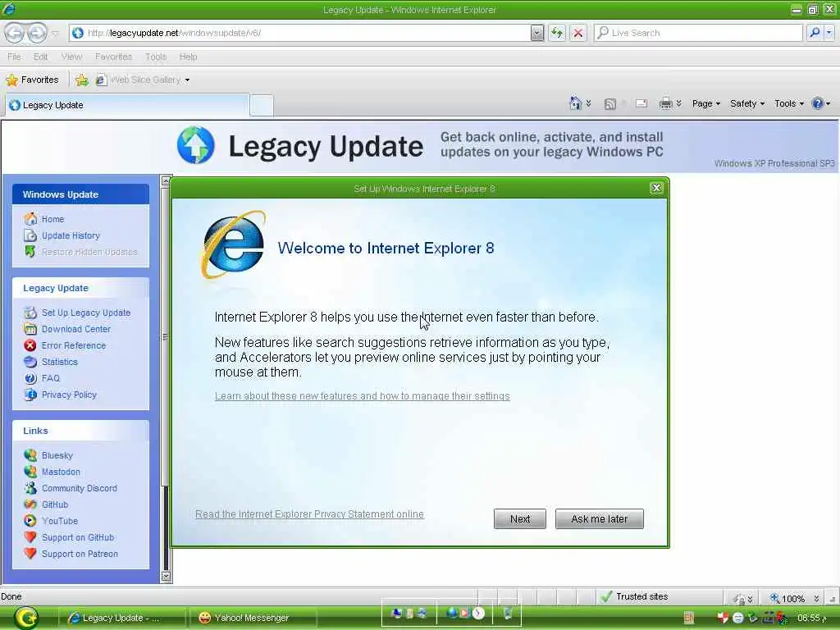Open the File menu

[14, 57]
